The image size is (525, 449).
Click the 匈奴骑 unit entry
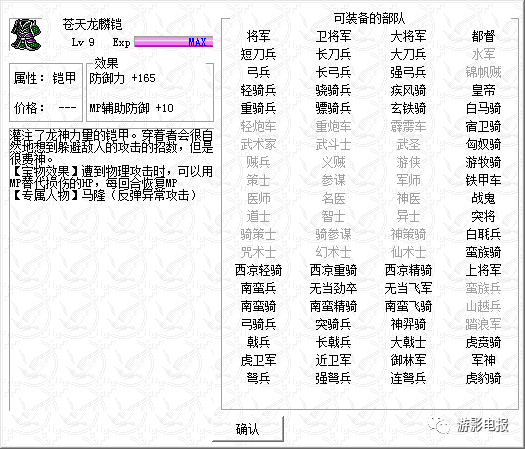(x=483, y=145)
